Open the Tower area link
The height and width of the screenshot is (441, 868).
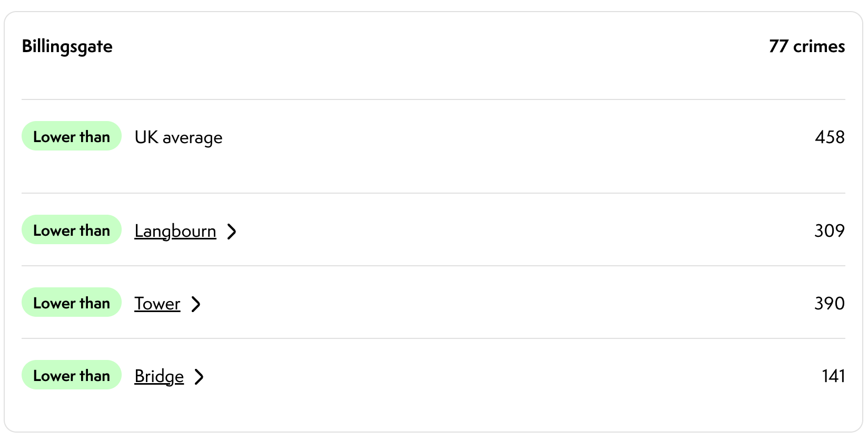pos(157,304)
